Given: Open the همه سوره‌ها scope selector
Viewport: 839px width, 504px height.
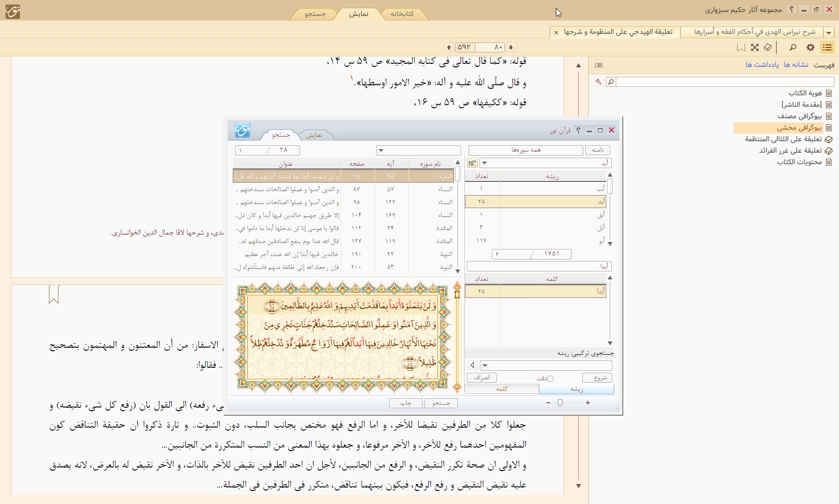Looking at the screenshot, I should coord(526,150).
